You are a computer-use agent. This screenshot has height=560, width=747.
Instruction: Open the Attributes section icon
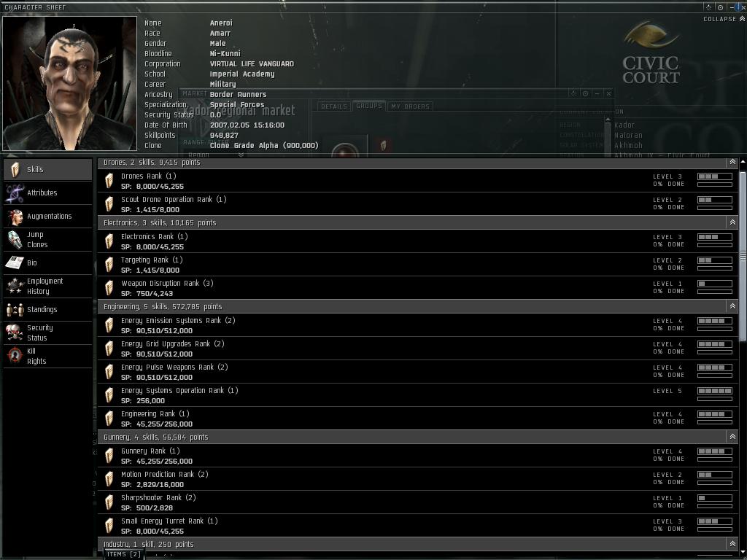point(15,192)
